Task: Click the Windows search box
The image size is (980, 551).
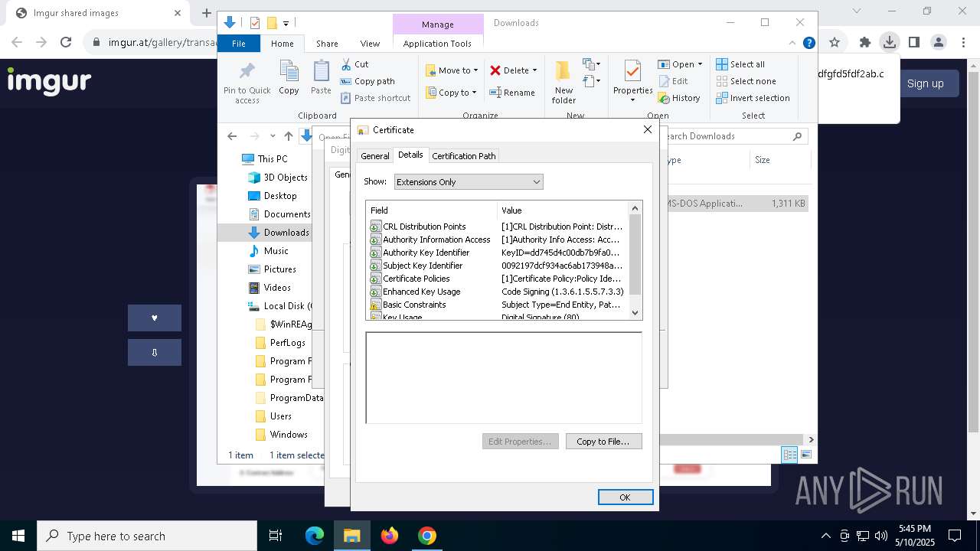Action: [147, 536]
